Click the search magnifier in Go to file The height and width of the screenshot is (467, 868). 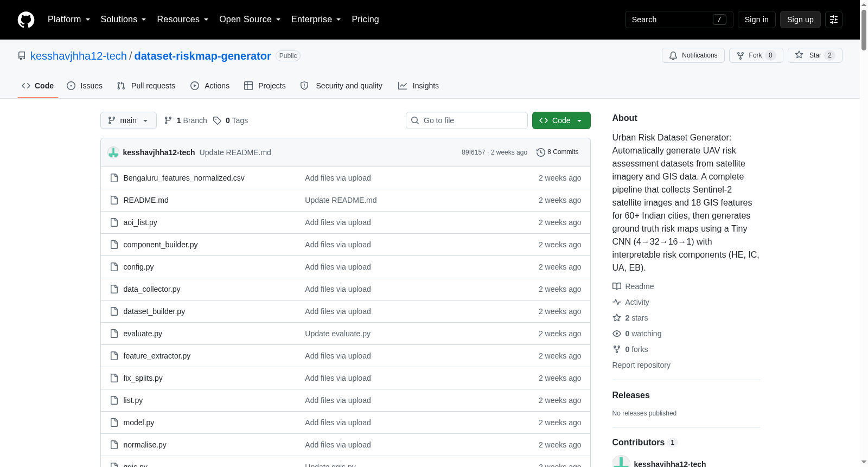[x=415, y=120]
